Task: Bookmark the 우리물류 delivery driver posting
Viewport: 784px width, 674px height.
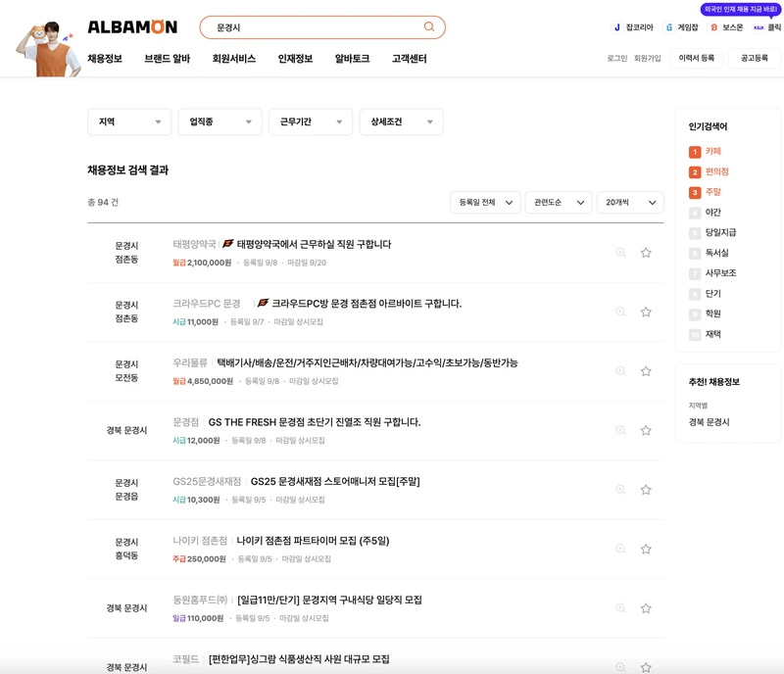Action: click(645, 372)
